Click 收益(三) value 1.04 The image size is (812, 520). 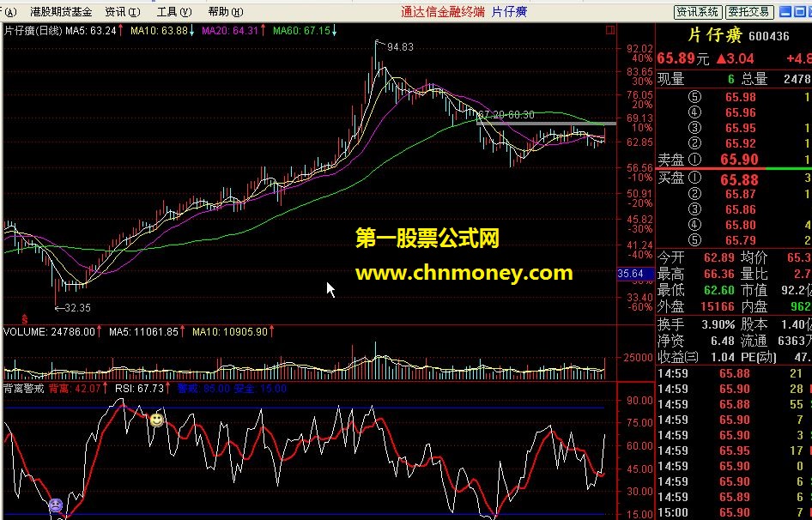click(x=723, y=357)
